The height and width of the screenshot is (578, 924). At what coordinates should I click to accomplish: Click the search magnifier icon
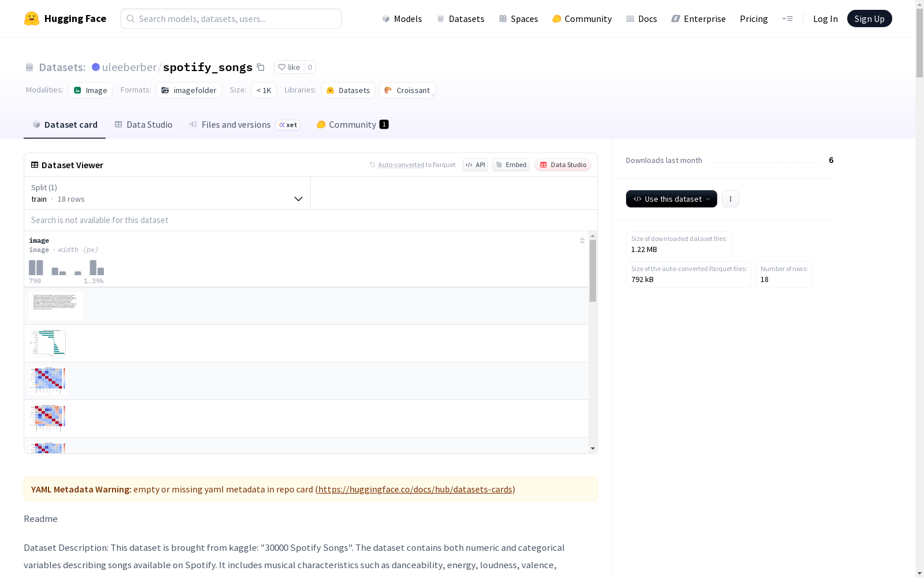(131, 18)
